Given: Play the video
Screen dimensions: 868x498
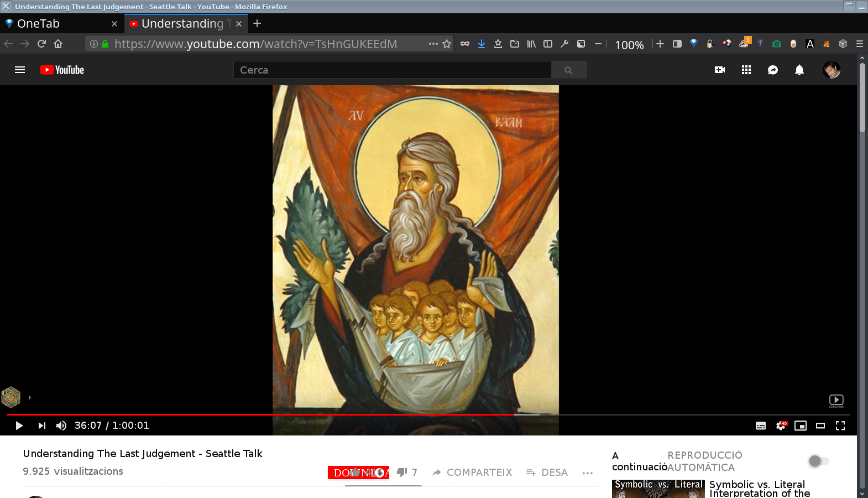Looking at the screenshot, I should [x=19, y=426].
